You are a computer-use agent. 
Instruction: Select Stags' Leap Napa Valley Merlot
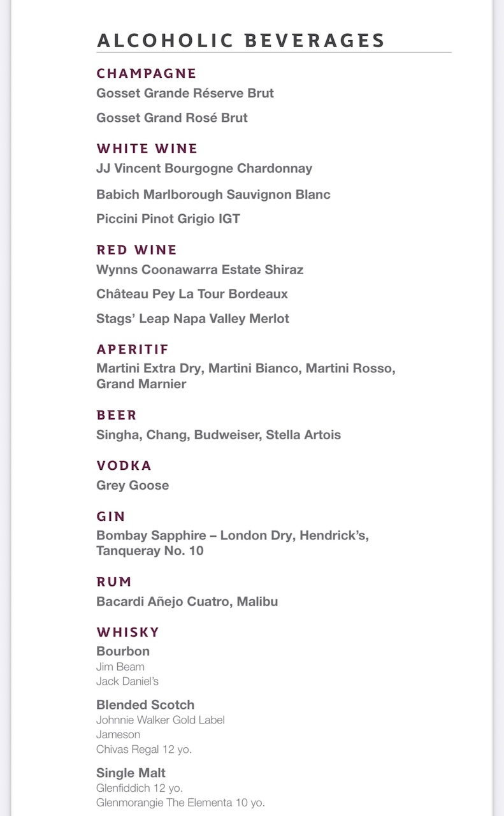tap(193, 318)
